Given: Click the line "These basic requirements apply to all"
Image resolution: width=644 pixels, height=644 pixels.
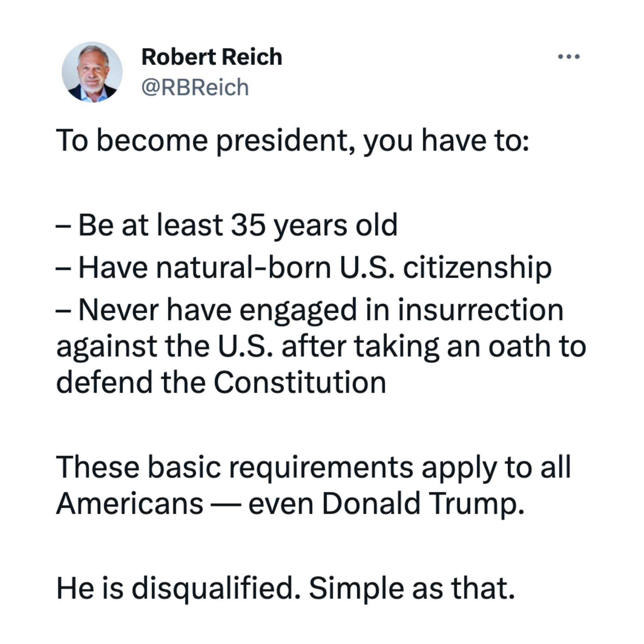Looking at the screenshot, I should [313, 467].
